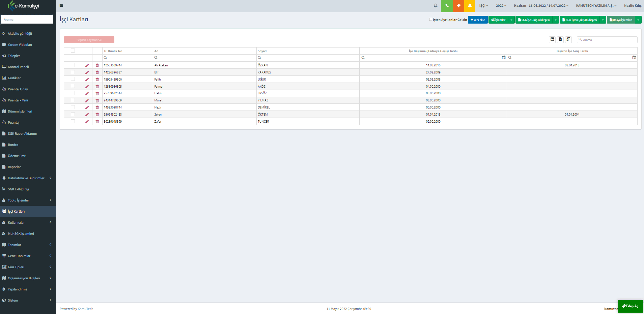Click the Yeni ekle button
This screenshot has height=314, width=644.
pyautogui.click(x=478, y=20)
